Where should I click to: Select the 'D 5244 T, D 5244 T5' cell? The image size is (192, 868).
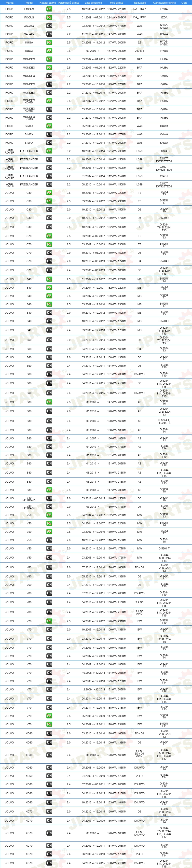click(164, 421)
